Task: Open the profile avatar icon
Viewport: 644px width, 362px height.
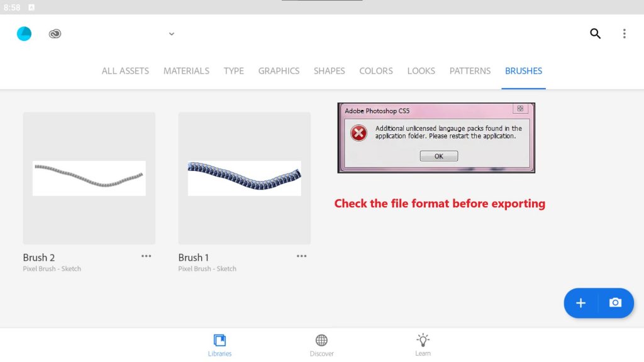Action: (x=24, y=34)
